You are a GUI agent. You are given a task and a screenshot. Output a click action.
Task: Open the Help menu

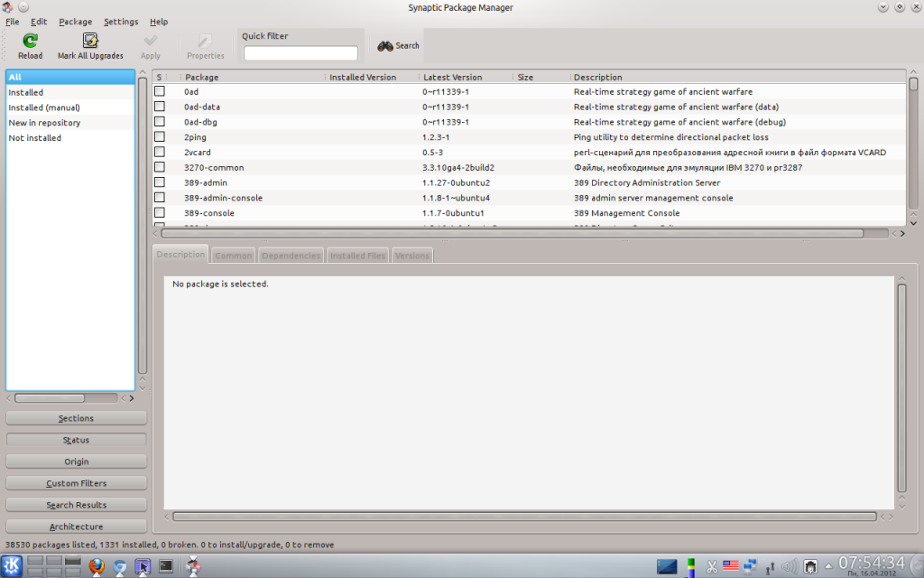point(159,22)
